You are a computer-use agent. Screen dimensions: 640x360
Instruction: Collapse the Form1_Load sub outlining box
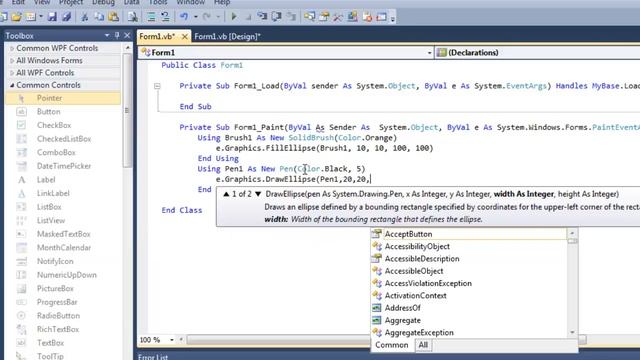[x=157, y=86]
